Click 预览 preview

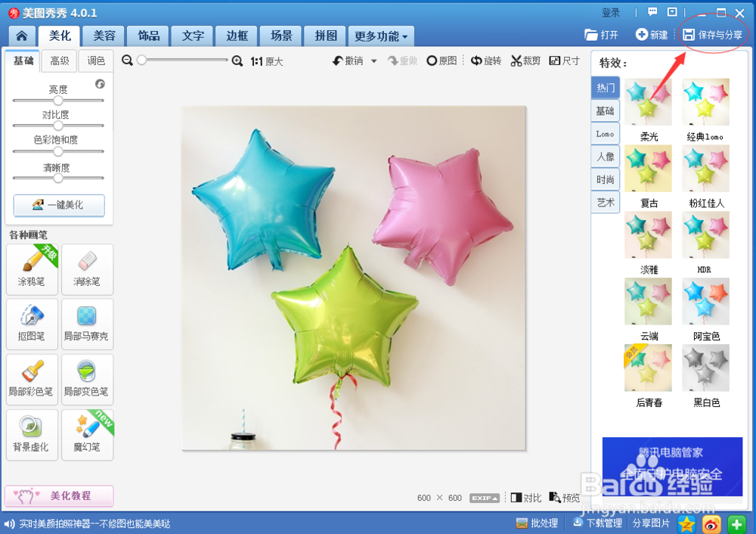pos(565,498)
